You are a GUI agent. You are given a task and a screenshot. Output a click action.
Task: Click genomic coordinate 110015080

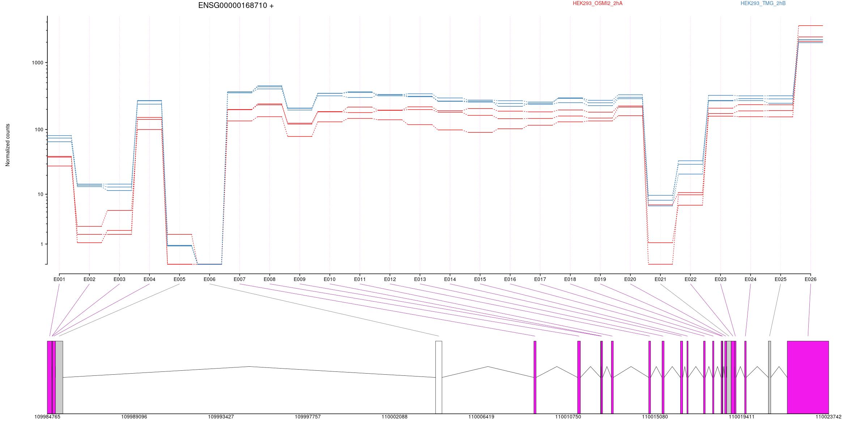coord(655,417)
